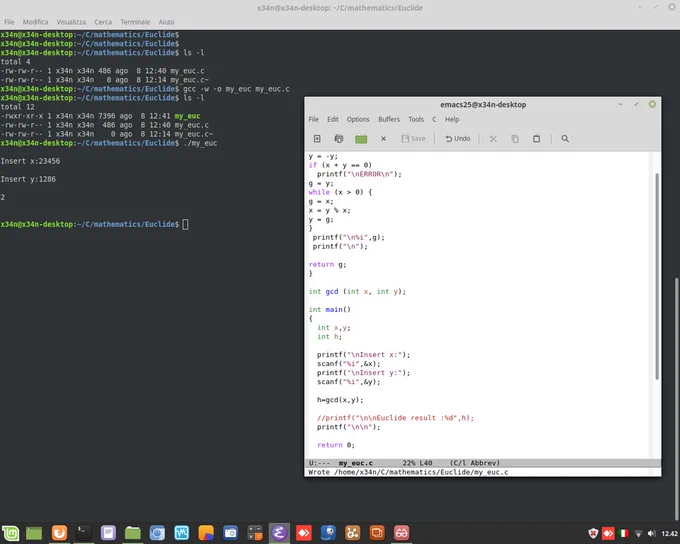The width and height of the screenshot is (680, 544).
Task: Open the Visualizza menu in terminal
Action: (x=71, y=22)
